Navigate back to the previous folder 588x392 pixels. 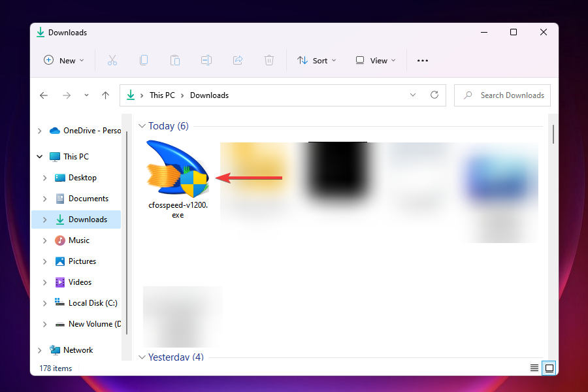44,95
